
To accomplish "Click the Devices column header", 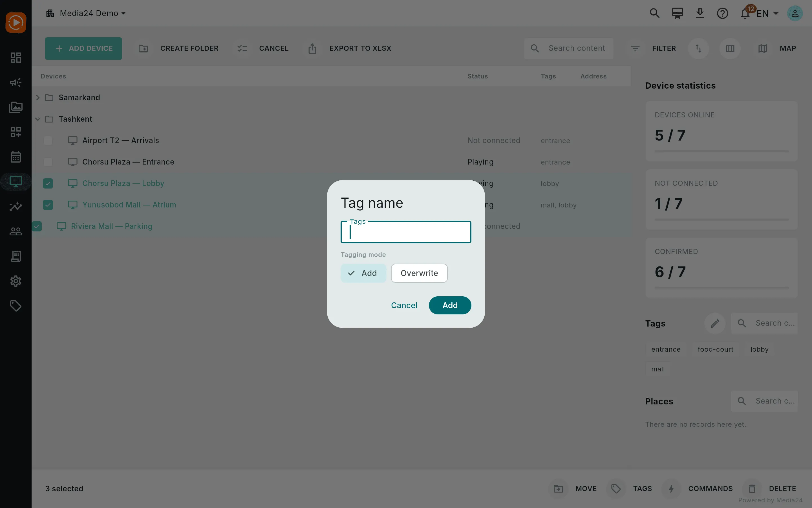I will click(x=53, y=76).
